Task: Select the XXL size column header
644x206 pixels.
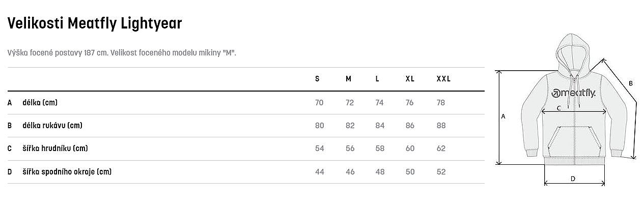Action: pyautogui.click(x=443, y=79)
